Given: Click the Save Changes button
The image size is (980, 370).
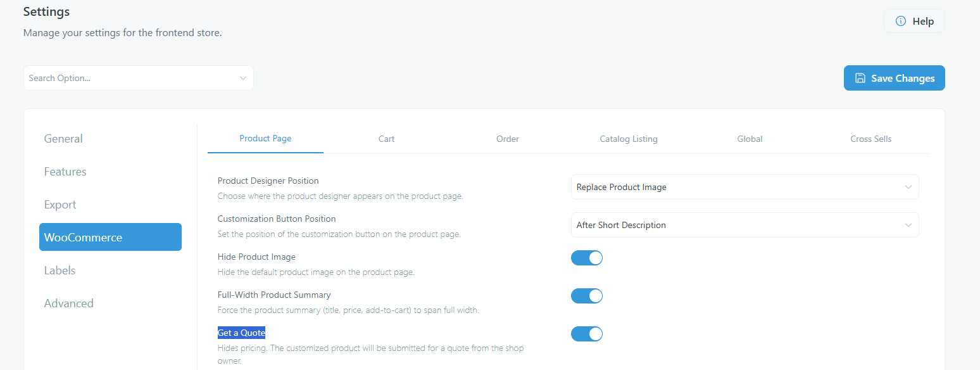Looking at the screenshot, I should [x=894, y=78].
